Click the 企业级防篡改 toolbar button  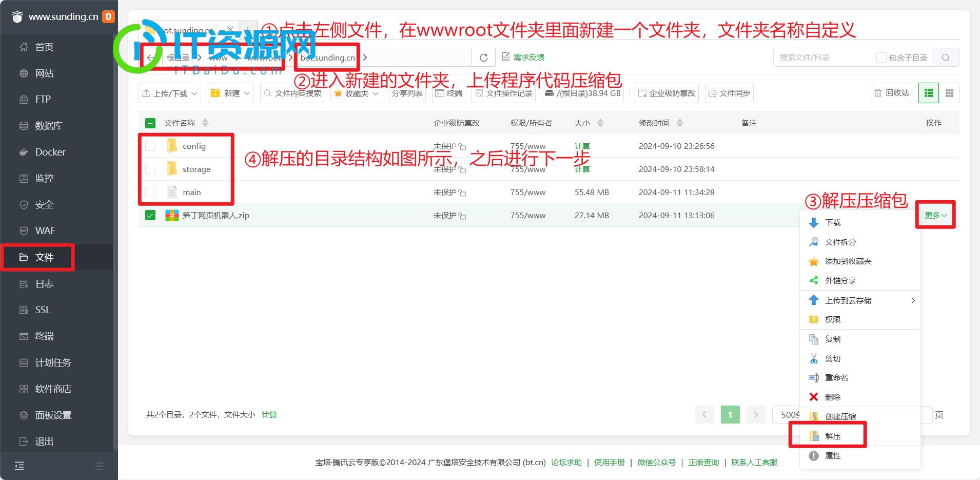click(x=667, y=93)
